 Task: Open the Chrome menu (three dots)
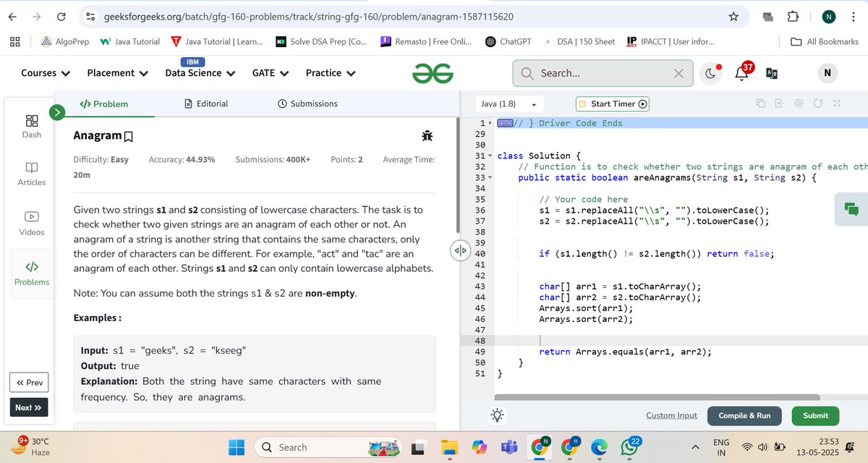tap(854, 17)
